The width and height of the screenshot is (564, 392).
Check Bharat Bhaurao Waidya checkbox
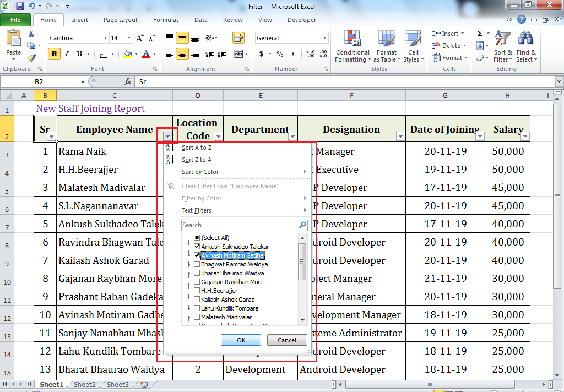tap(197, 273)
